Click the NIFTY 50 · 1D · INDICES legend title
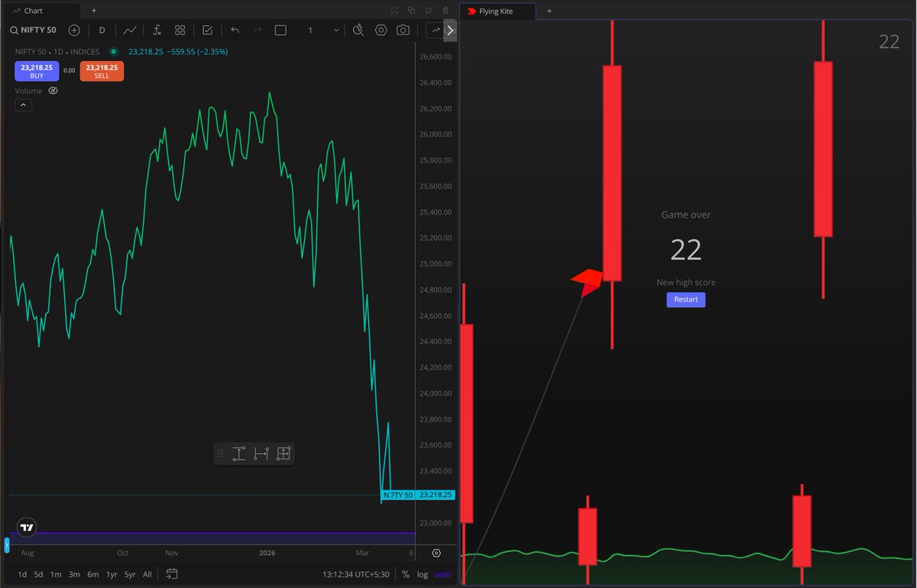 (x=57, y=52)
